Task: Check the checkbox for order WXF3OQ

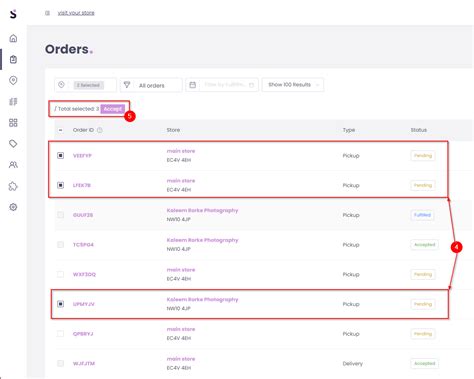Action: (60, 274)
